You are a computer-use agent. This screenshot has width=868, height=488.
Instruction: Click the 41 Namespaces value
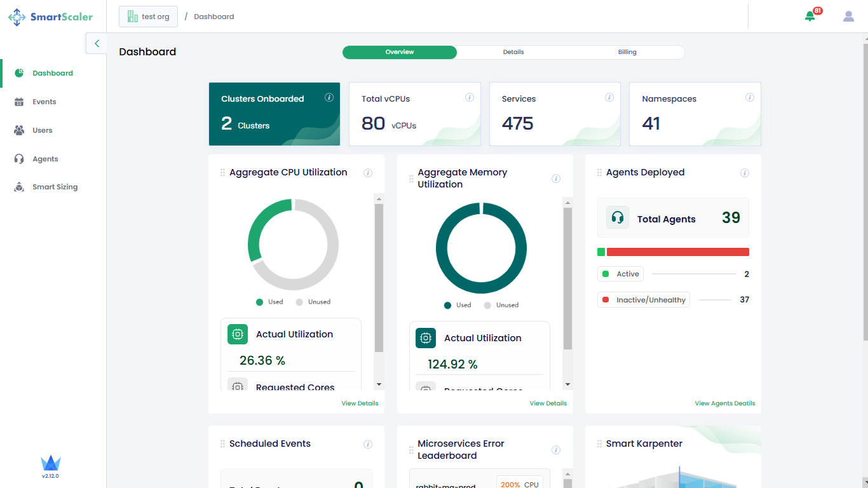click(x=651, y=123)
